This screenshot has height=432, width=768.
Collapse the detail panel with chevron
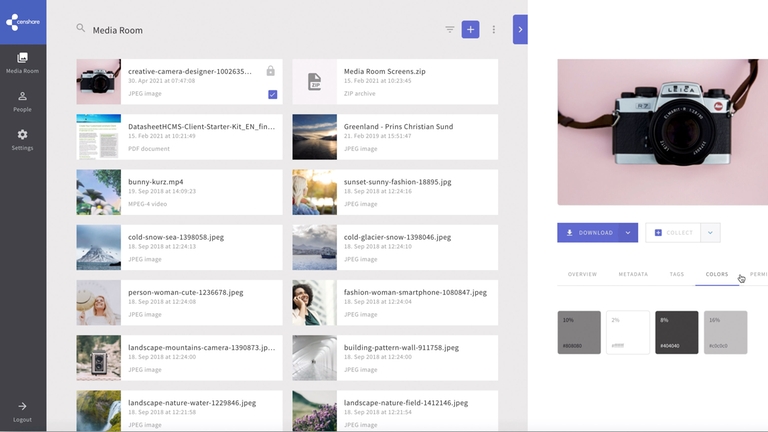click(x=520, y=29)
